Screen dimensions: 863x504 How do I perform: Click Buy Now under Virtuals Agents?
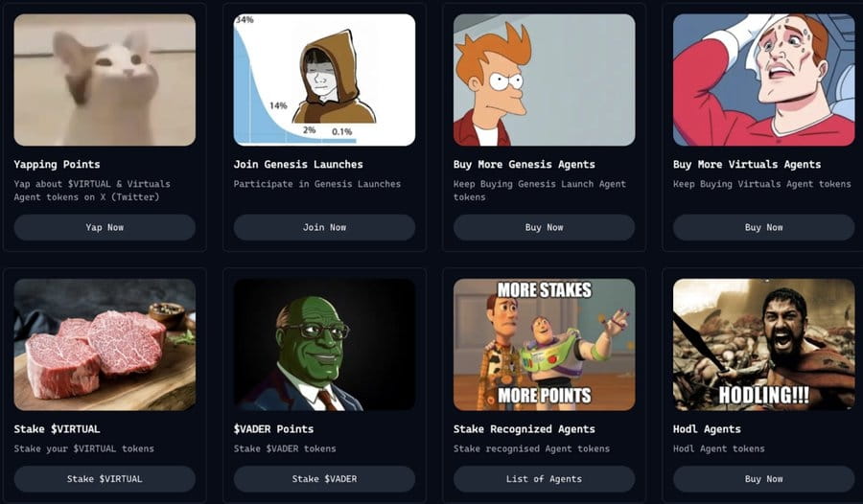pyautogui.click(x=763, y=227)
